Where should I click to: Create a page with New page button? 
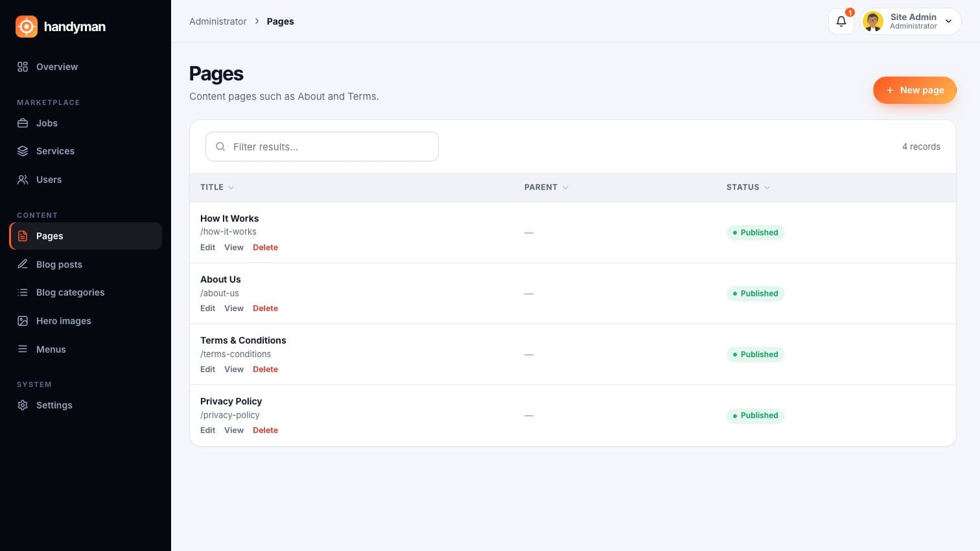(915, 90)
